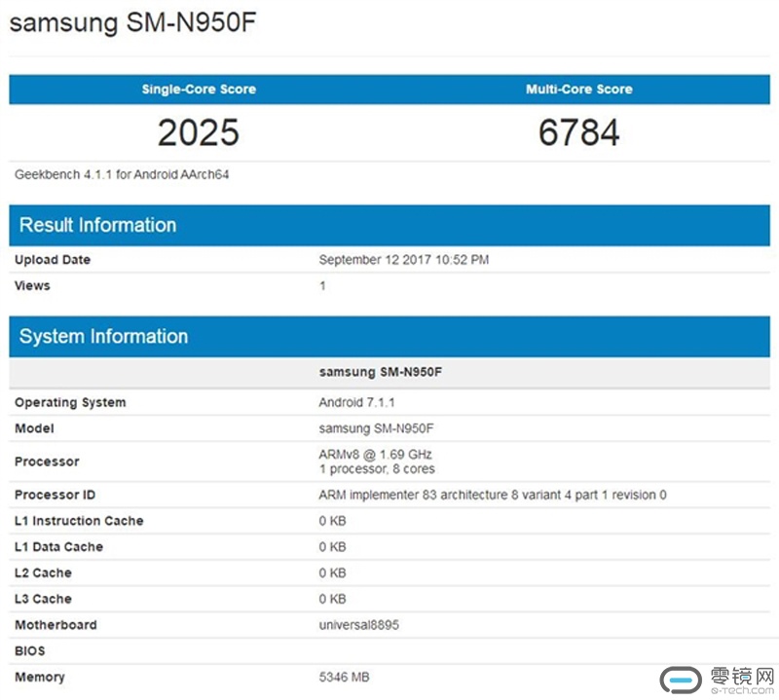Select the multi-core score value 6784
The image size is (779, 700).
[579, 132]
